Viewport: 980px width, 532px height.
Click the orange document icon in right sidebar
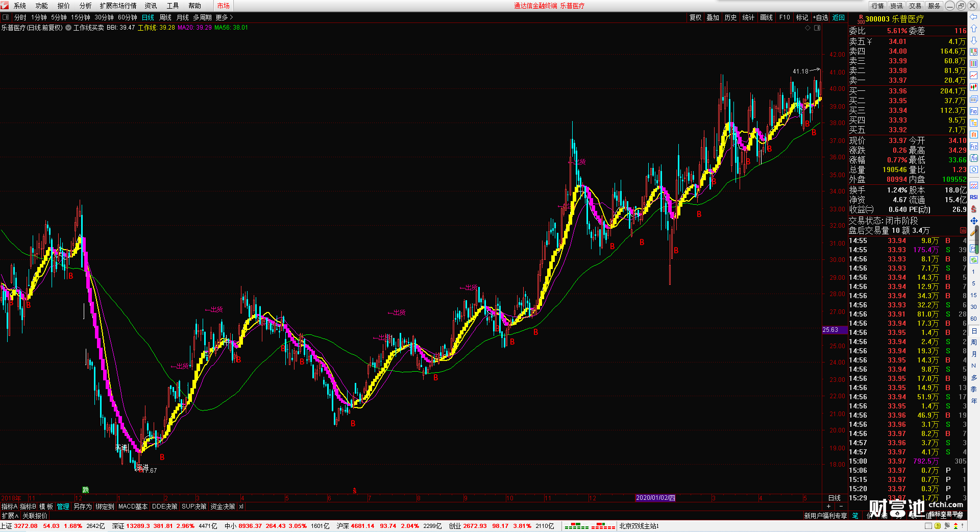tap(974, 135)
